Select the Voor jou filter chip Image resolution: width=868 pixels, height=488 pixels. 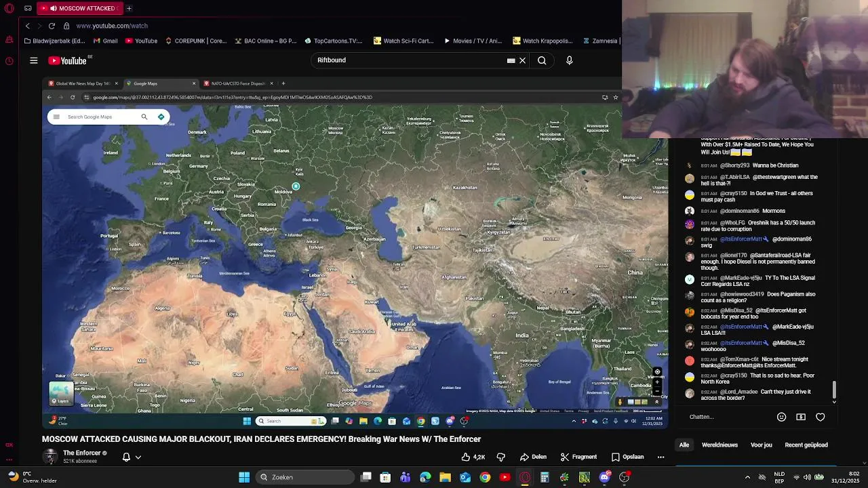click(762, 445)
